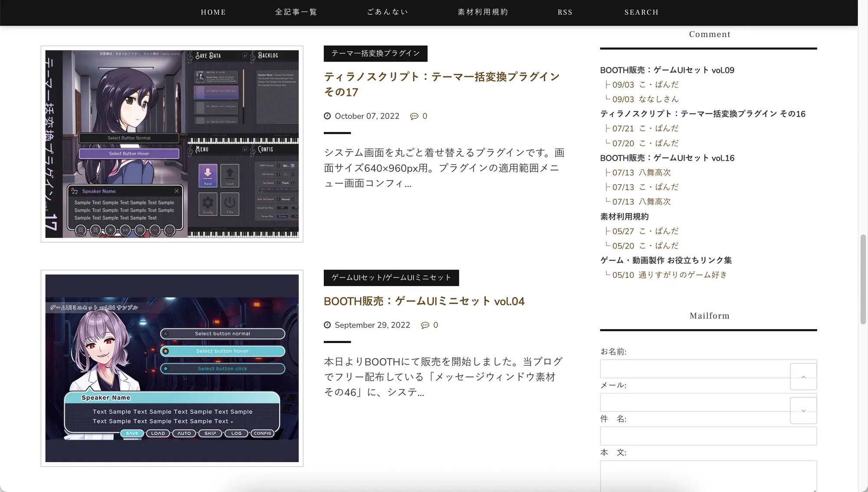The image size is (868, 492).
Task: Open ごあんない navigation item
Action: [x=387, y=12]
